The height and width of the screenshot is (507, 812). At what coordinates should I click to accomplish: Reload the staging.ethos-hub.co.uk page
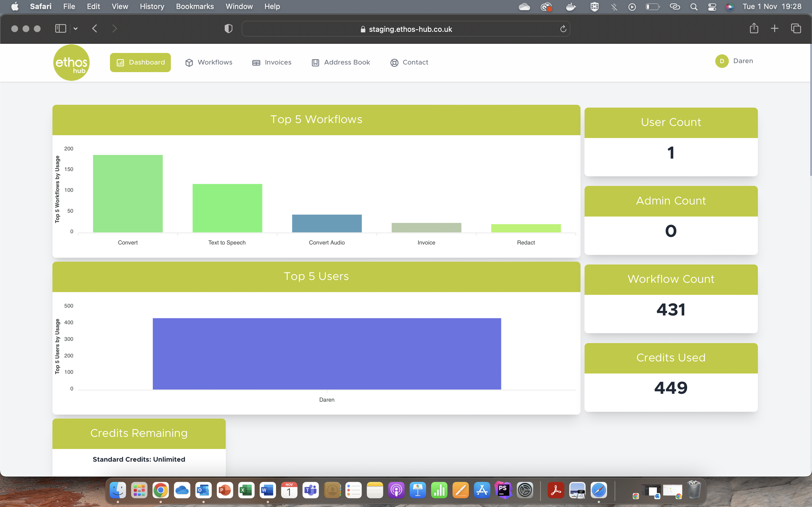tap(563, 28)
